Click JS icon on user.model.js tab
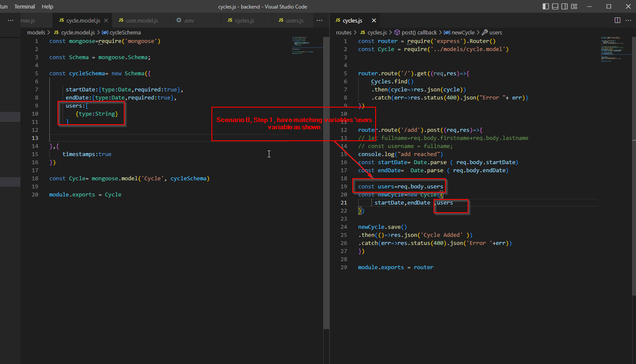Screen dimensions: 636x364 [121, 20]
